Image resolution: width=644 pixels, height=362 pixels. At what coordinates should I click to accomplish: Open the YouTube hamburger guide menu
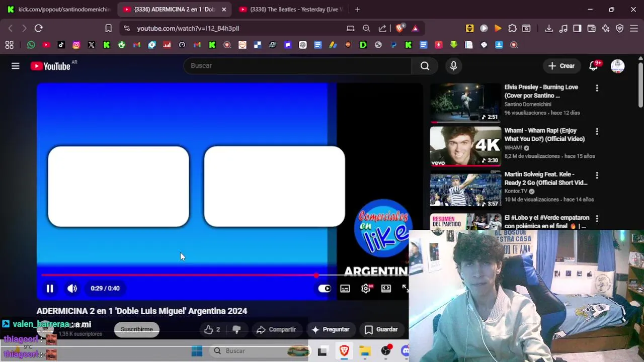tap(16, 66)
